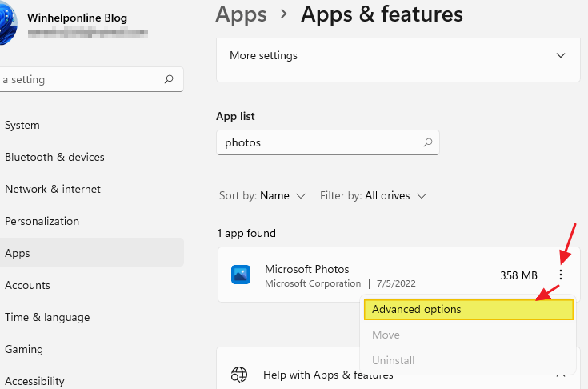
Task: Click the 358 MB size value
Action: (518, 275)
